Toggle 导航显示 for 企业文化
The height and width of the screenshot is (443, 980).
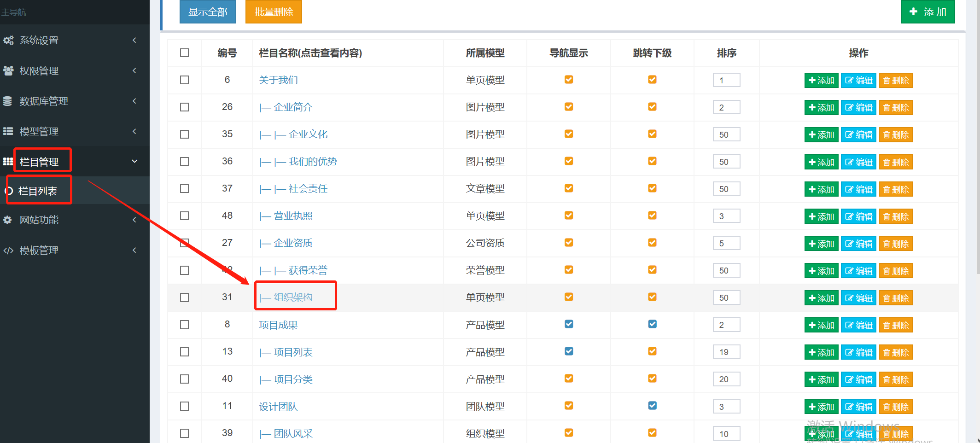pyautogui.click(x=569, y=134)
